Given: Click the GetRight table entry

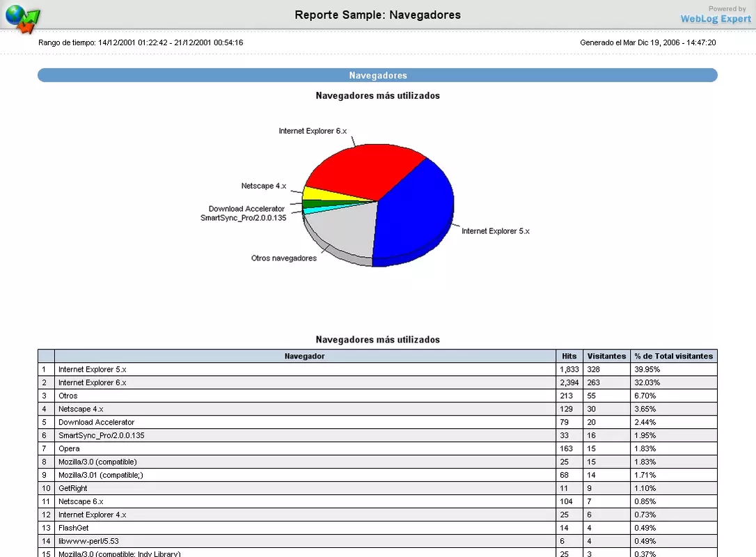Looking at the screenshot, I should tap(73, 488).
